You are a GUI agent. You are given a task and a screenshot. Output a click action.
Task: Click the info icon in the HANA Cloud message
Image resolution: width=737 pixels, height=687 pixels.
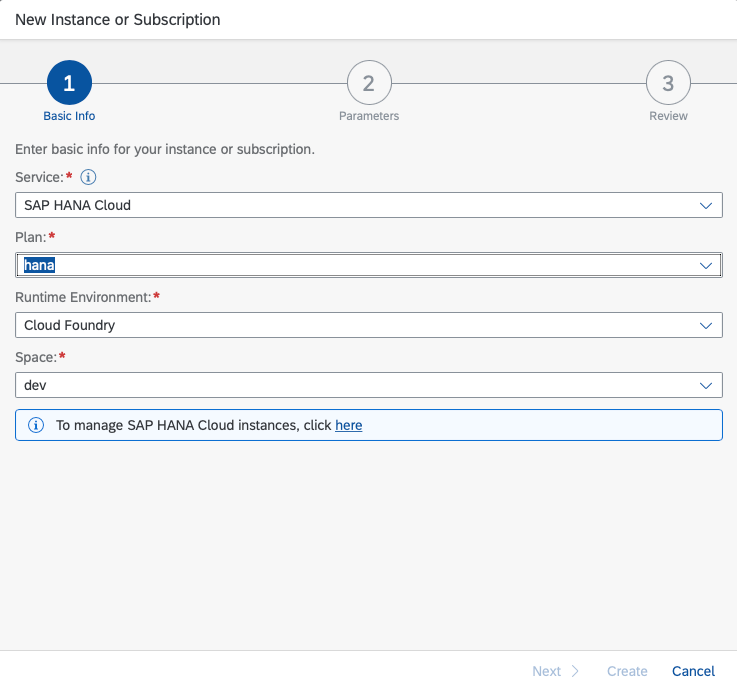[x=36, y=425]
